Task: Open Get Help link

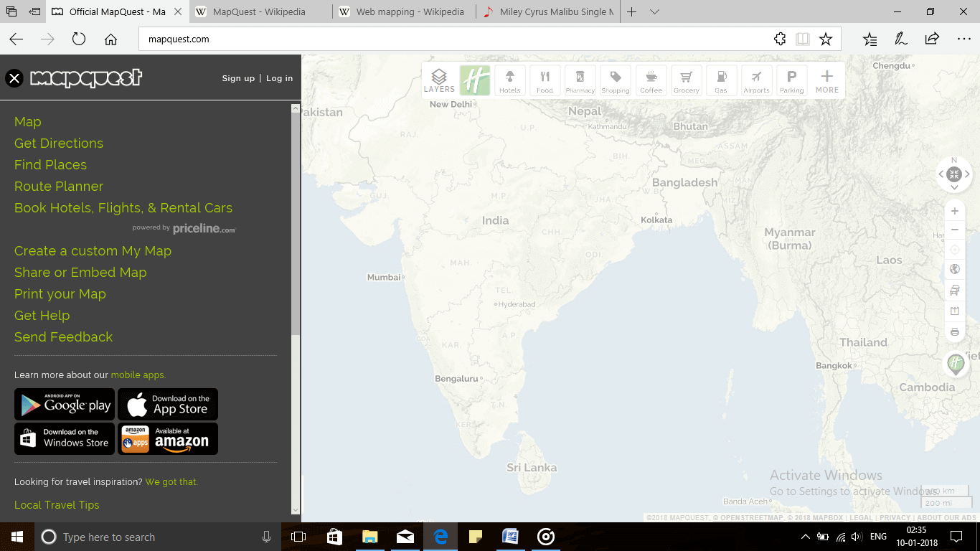Action: (x=42, y=316)
